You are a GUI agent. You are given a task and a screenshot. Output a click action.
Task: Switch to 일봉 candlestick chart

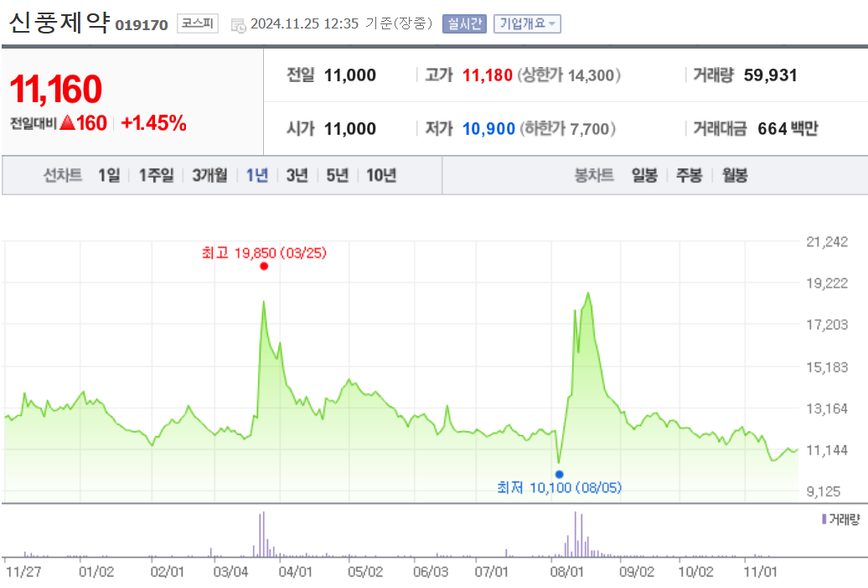pyautogui.click(x=644, y=176)
